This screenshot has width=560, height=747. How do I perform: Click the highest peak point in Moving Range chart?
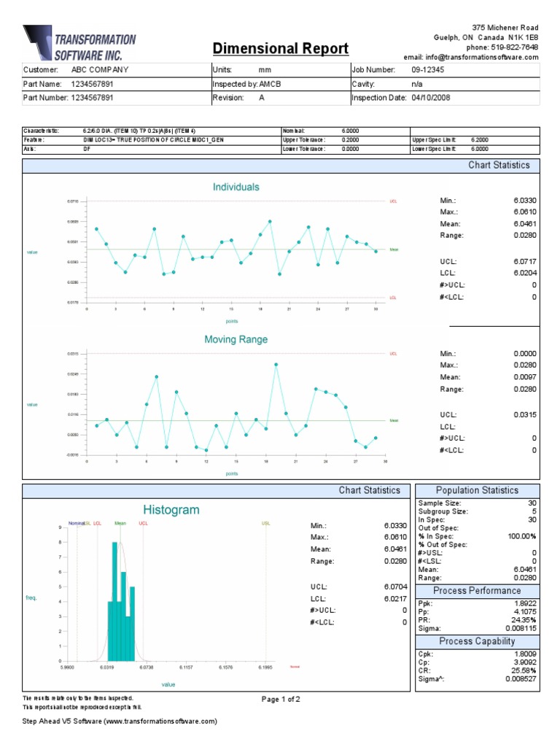click(x=276, y=364)
